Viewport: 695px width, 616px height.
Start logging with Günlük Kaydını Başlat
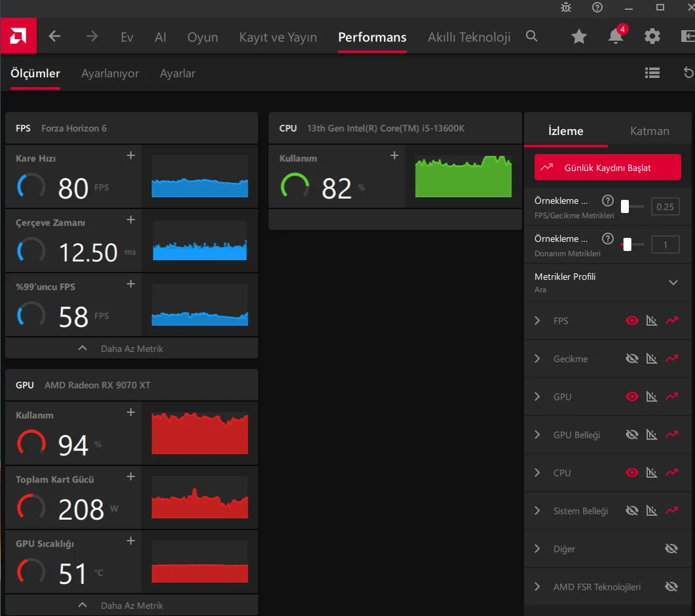(x=607, y=167)
